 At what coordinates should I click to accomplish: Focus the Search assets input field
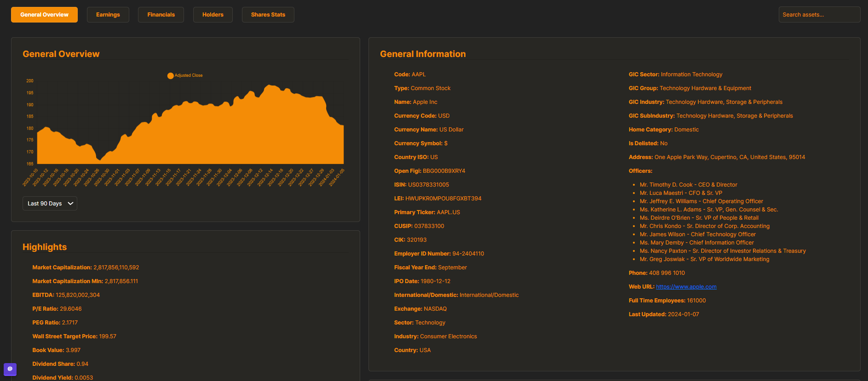[x=819, y=15]
